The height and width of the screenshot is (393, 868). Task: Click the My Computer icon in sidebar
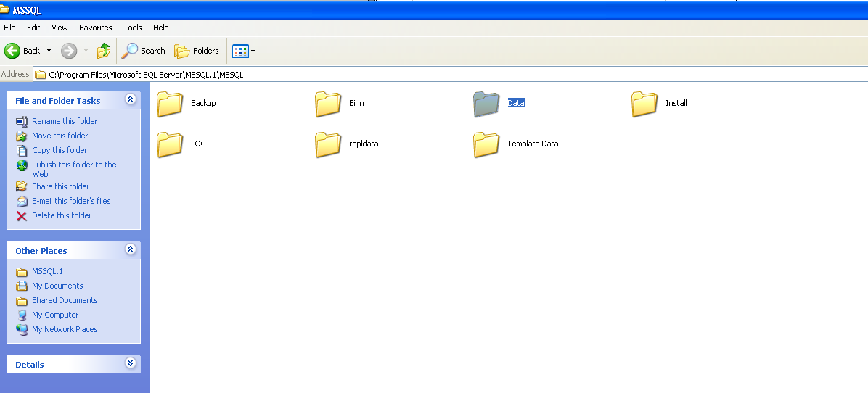(x=22, y=315)
